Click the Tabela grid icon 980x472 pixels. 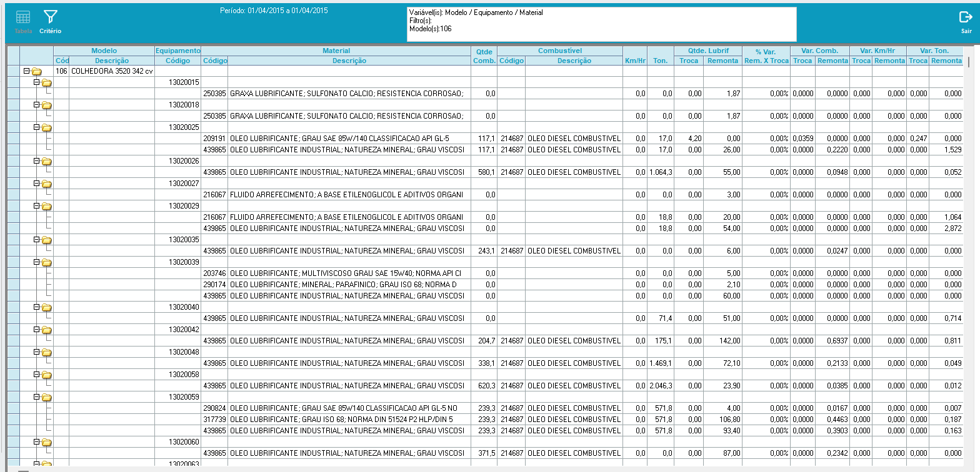click(23, 22)
